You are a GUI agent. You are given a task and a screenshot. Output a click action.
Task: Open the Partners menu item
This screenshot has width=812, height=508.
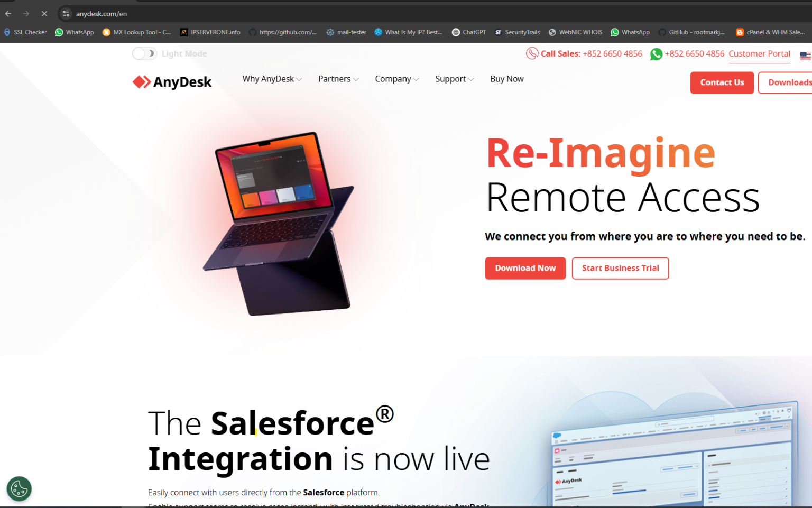coord(337,79)
